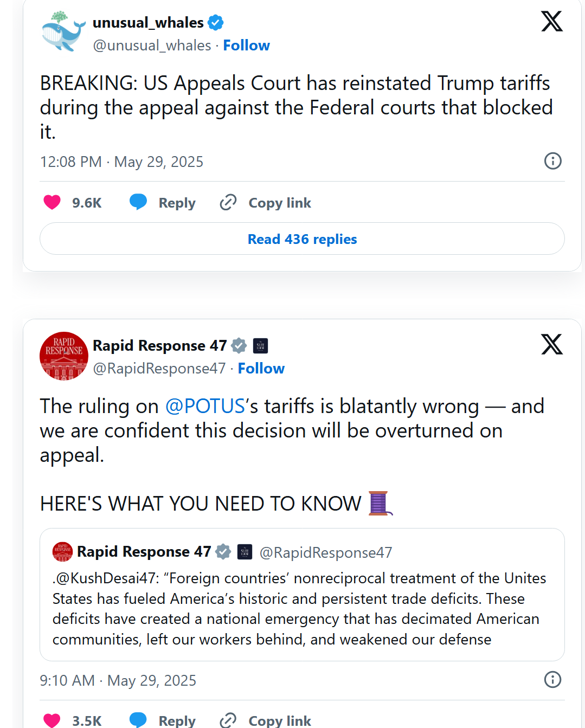Screen dimensions: 585x728
Task: Follow the unusual_whales account
Action: tap(246, 46)
